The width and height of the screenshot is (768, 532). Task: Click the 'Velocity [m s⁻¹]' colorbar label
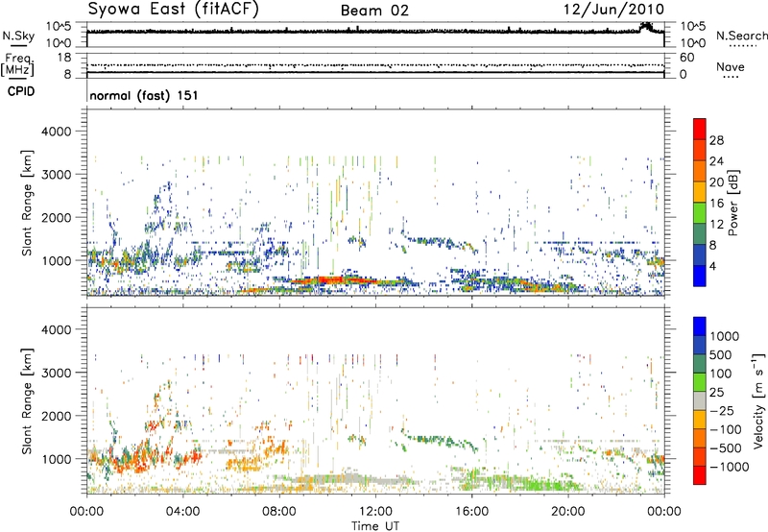(x=758, y=400)
